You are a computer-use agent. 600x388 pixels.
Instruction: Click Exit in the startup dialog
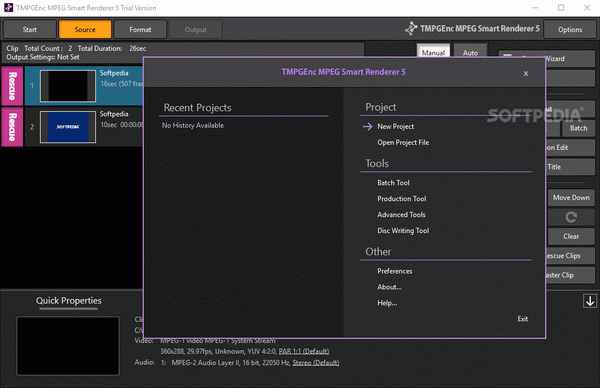(523, 319)
